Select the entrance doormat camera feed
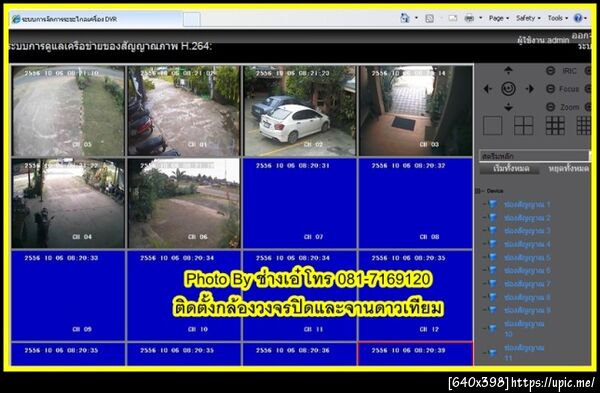 pos(416,111)
